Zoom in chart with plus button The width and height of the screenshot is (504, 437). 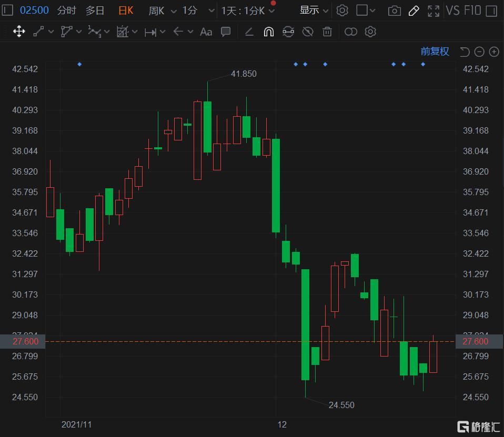tap(494, 52)
